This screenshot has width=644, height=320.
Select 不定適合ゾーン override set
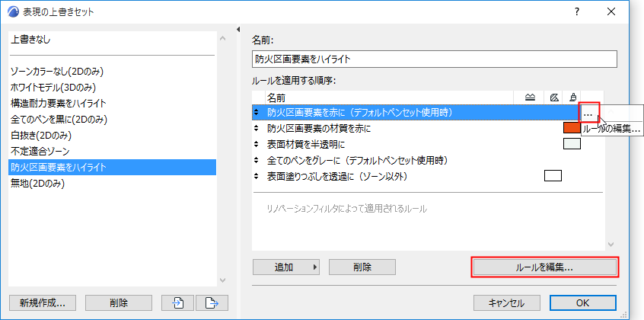[112, 151]
